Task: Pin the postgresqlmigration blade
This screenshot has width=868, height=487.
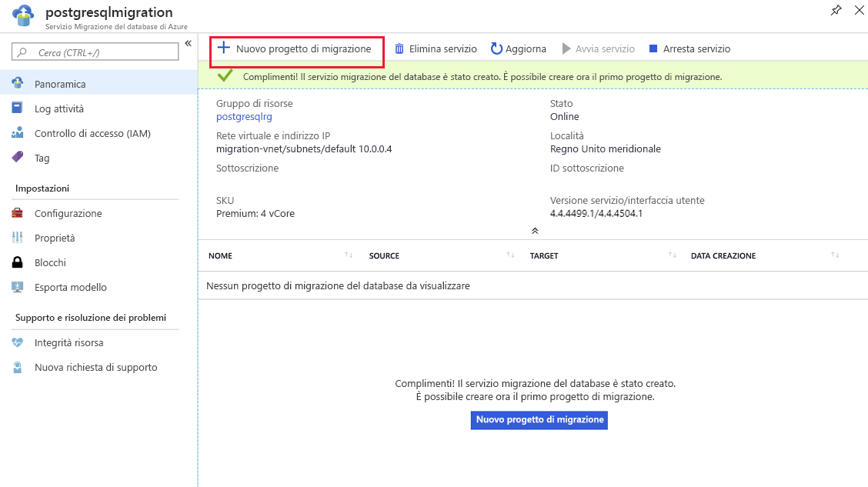Action: coord(836,10)
